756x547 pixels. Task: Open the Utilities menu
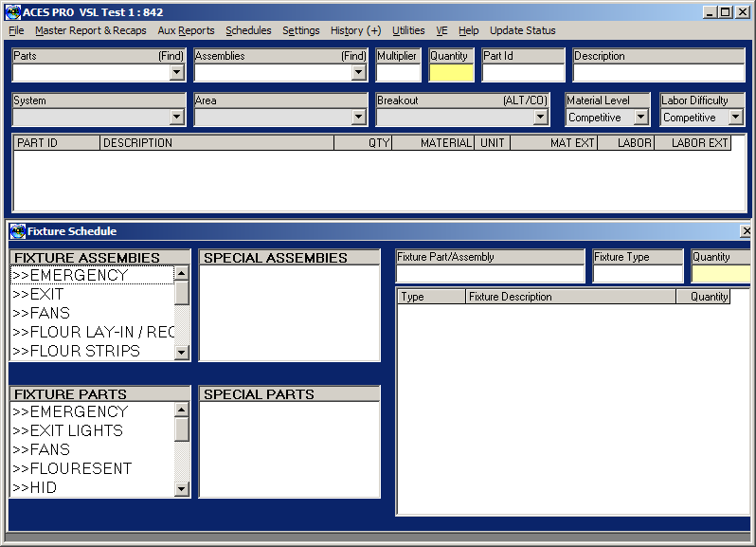(408, 30)
